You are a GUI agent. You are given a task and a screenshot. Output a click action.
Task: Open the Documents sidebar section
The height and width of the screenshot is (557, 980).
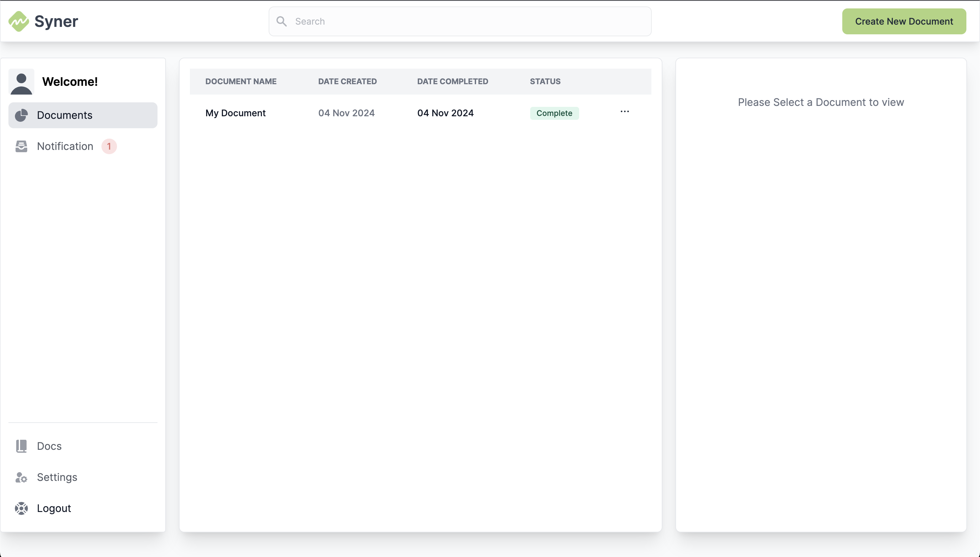click(65, 115)
